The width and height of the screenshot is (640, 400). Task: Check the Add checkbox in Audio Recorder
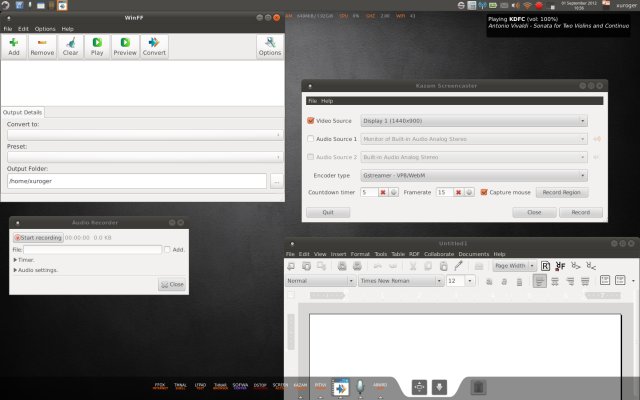pyautogui.click(x=167, y=249)
